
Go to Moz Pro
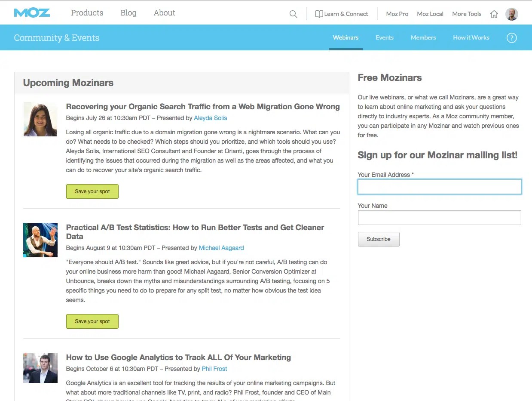[x=397, y=14]
